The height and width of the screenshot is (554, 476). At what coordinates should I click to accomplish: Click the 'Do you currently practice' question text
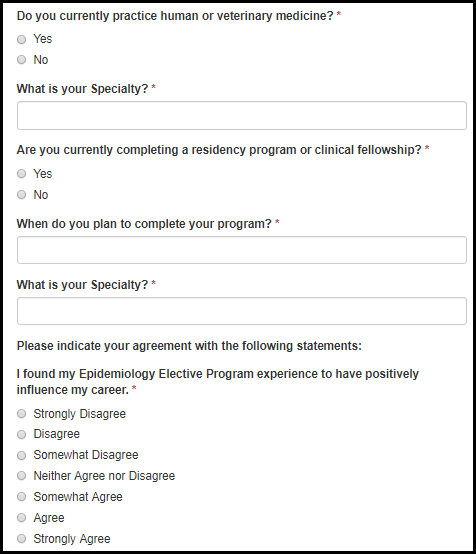click(x=175, y=16)
